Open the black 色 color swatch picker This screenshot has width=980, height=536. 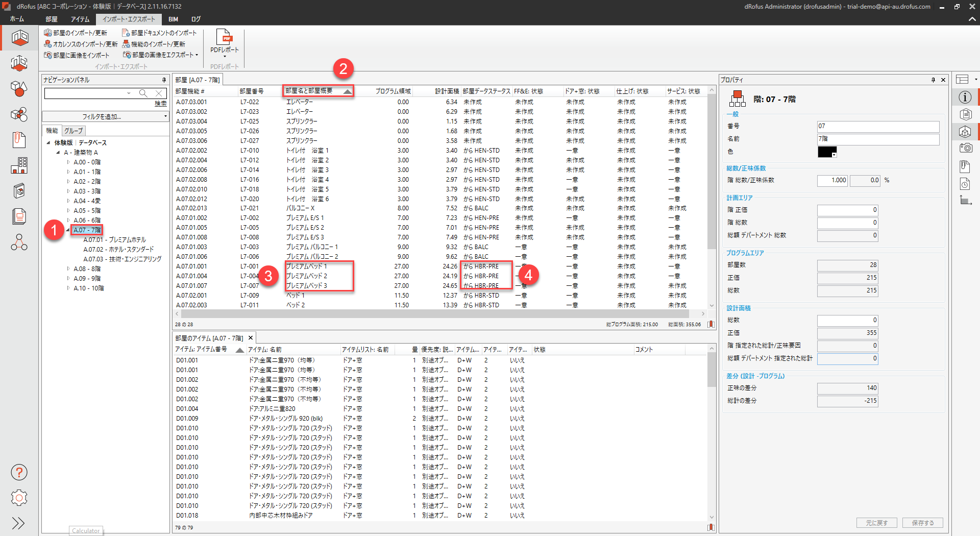point(827,152)
